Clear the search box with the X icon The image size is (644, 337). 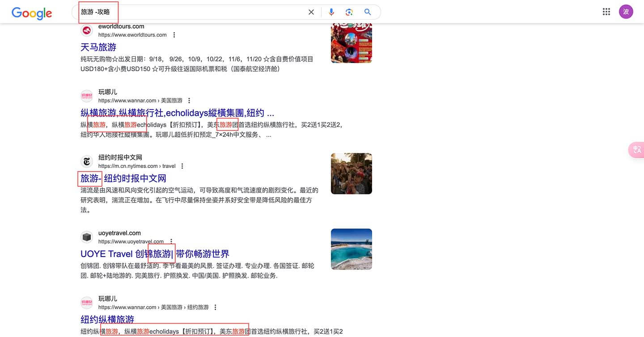tap(311, 12)
